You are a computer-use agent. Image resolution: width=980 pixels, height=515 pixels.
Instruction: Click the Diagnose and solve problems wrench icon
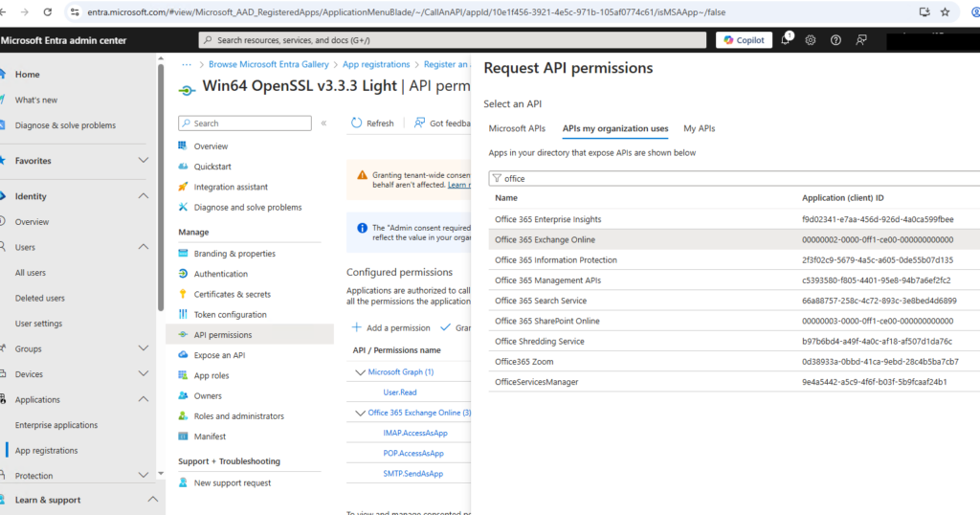pyautogui.click(x=183, y=207)
